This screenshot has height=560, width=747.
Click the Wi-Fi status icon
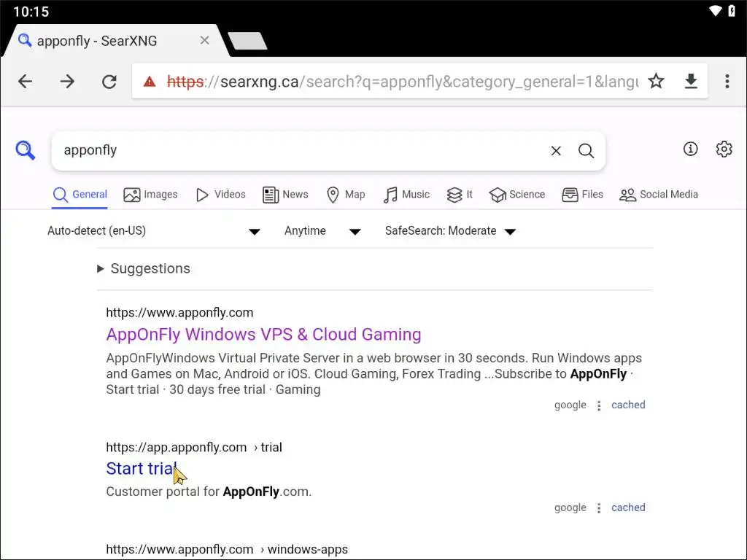[x=715, y=10]
